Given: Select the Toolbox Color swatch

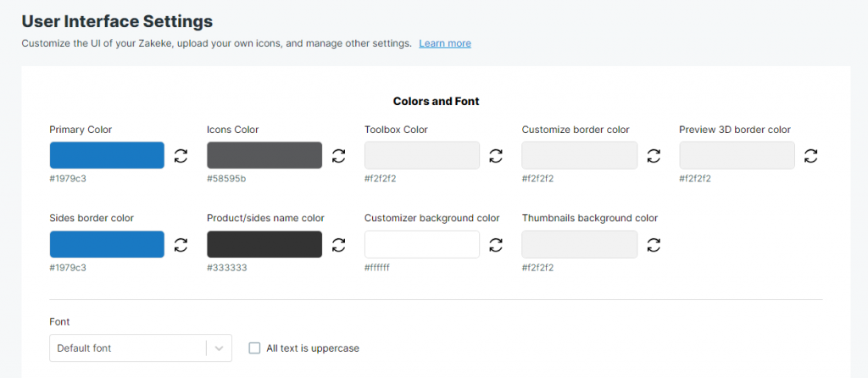Looking at the screenshot, I should click(422, 155).
